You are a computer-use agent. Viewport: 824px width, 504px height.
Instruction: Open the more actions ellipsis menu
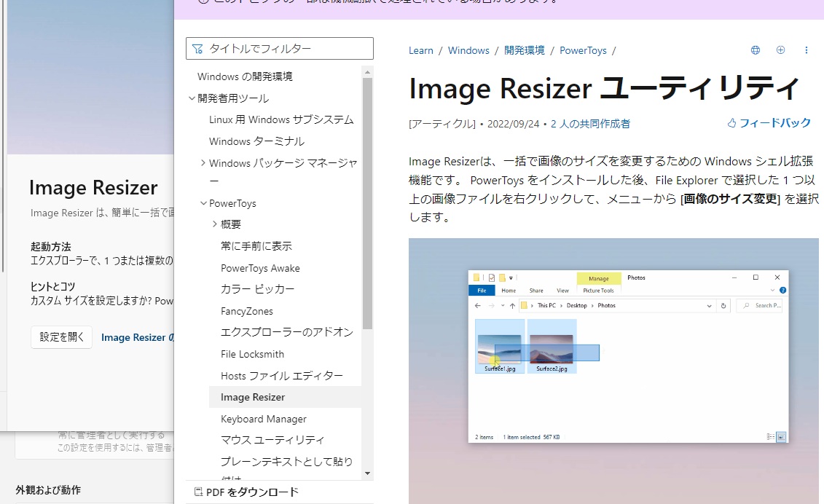pos(806,50)
